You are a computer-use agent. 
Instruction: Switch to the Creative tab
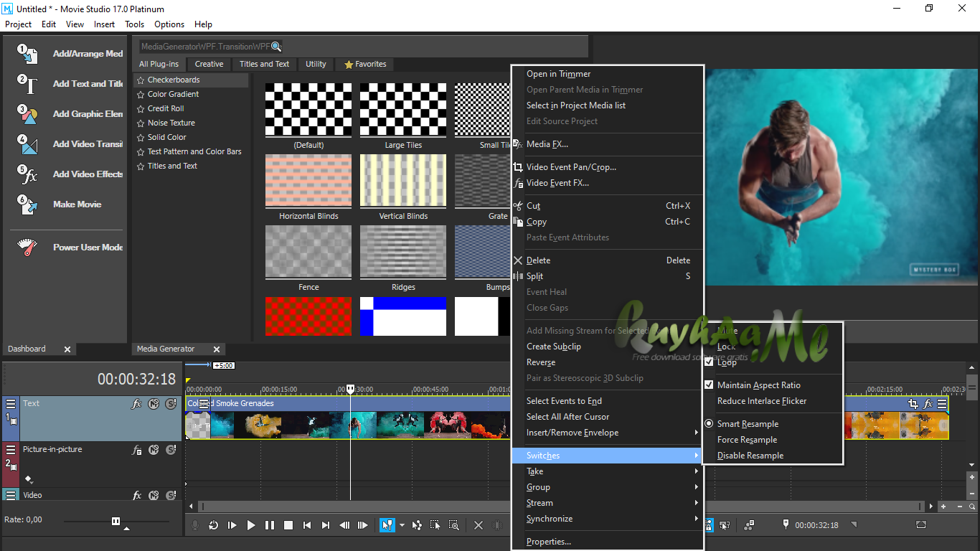tap(209, 64)
